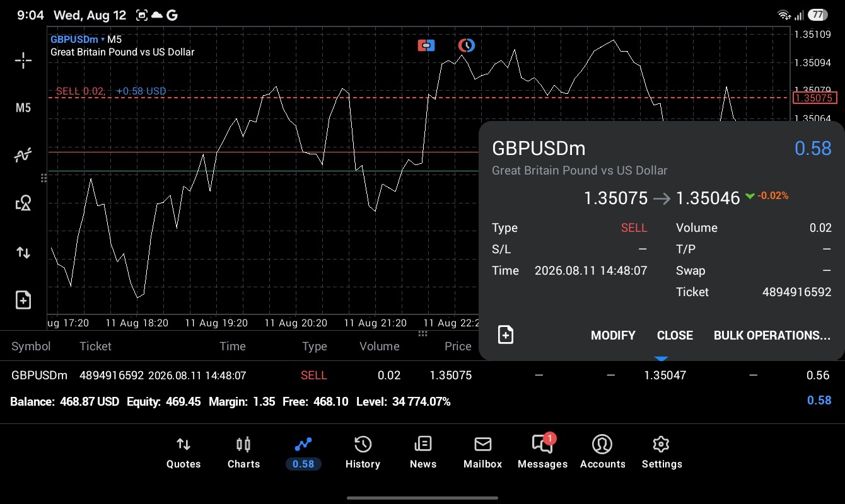Tap the left side panel grip handle
The height and width of the screenshot is (504, 845).
tap(44, 178)
